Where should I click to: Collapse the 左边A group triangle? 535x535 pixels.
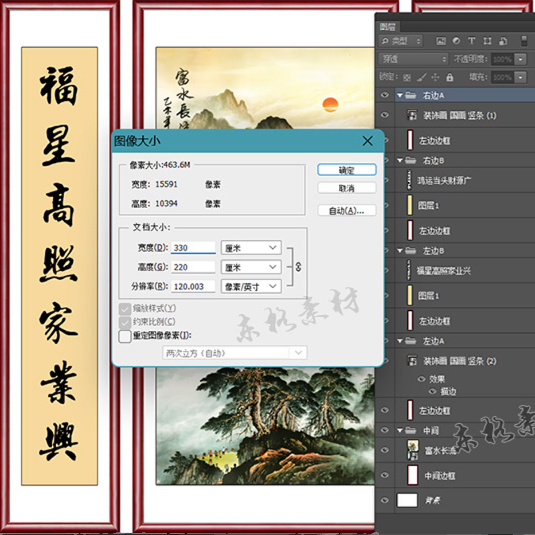400,341
